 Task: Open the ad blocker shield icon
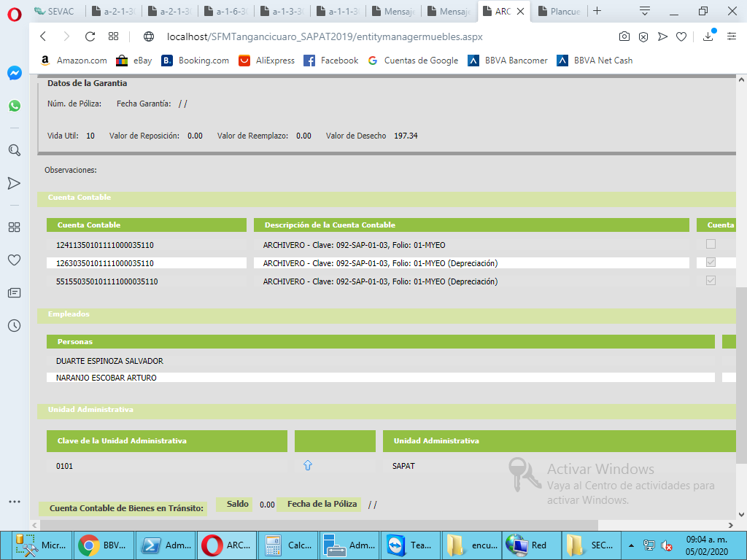(x=643, y=36)
